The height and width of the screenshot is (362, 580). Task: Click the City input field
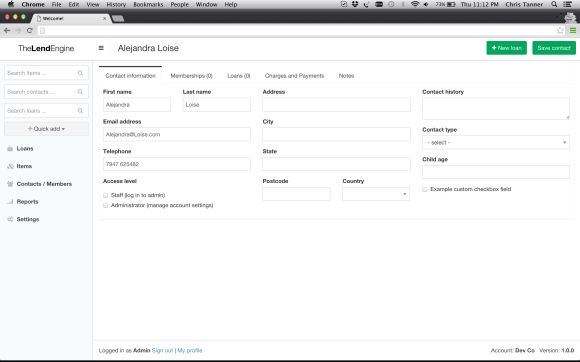pyautogui.click(x=336, y=134)
